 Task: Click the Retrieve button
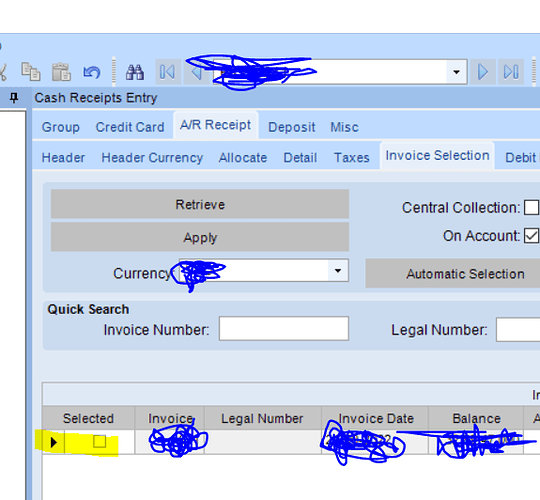tap(200, 204)
